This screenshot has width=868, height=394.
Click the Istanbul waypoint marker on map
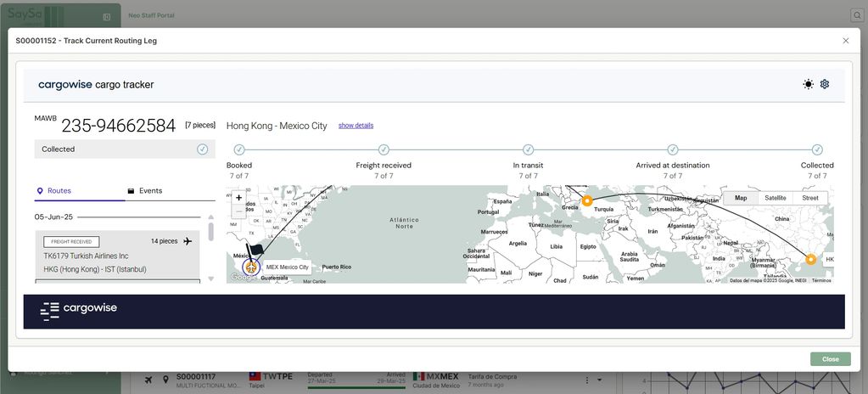(x=586, y=201)
